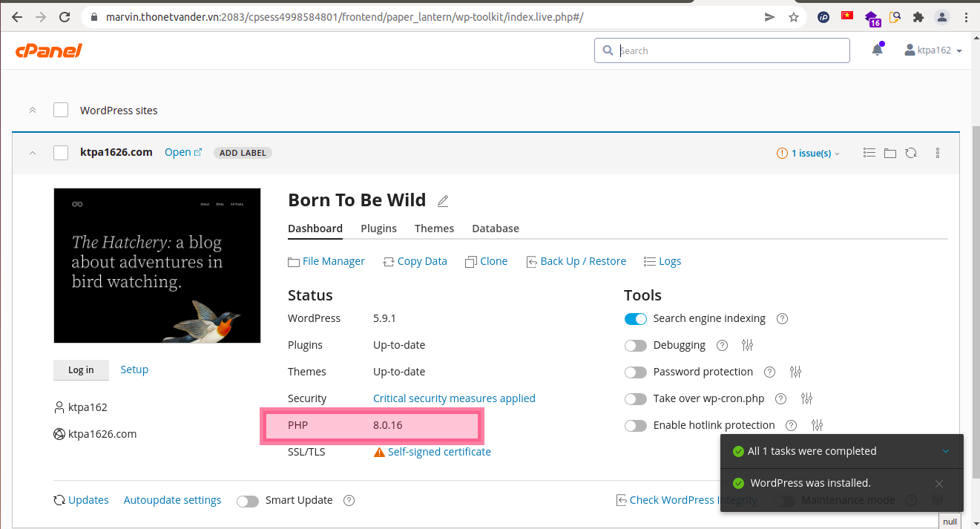Viewport: 980px width, 529px height.
Task: Open Chrome three-dot menu
Action: click(x=966, y=17)
